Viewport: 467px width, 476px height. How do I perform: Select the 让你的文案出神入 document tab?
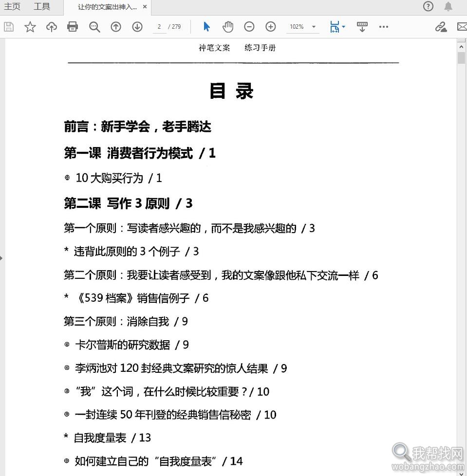pyautogui.click(x=107, y=7)
